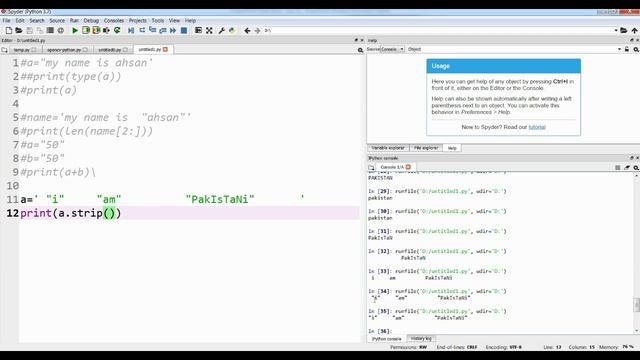Maximize the current pane icon

198,30
